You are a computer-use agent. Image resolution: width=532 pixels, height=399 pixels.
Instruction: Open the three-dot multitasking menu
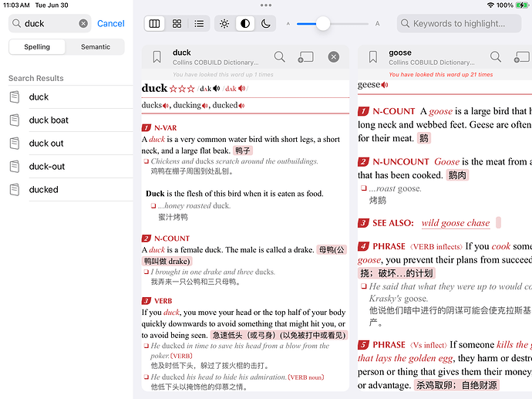tap(266, 5)
